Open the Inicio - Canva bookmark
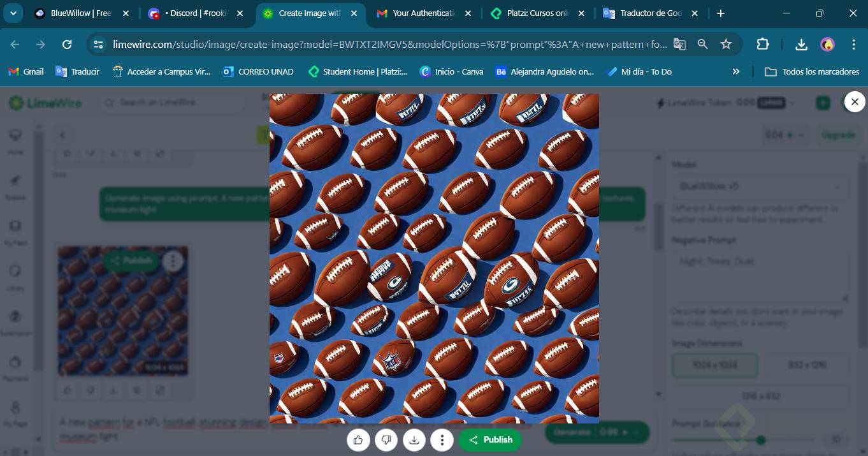The image size is (868, 456). click(451, 71)
